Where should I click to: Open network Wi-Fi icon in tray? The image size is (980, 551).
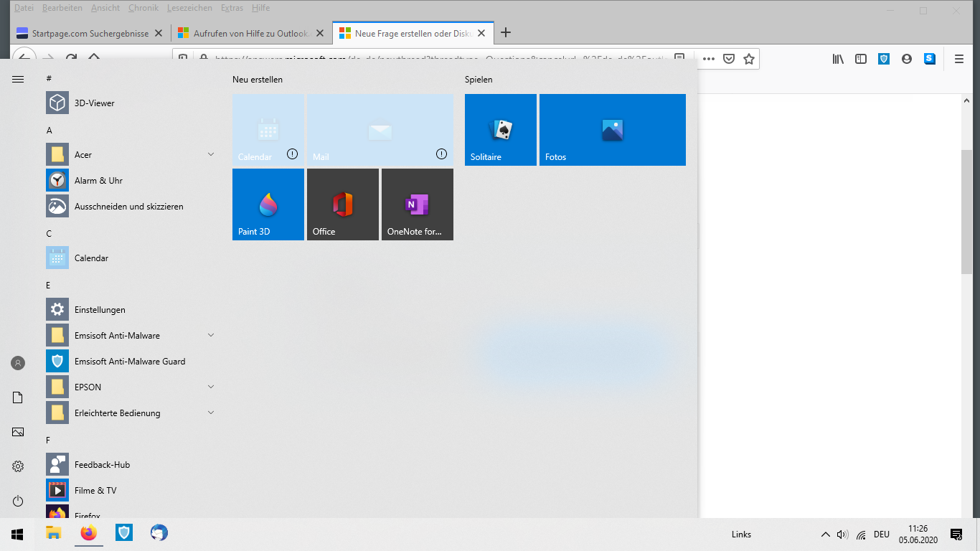point(861,534)
